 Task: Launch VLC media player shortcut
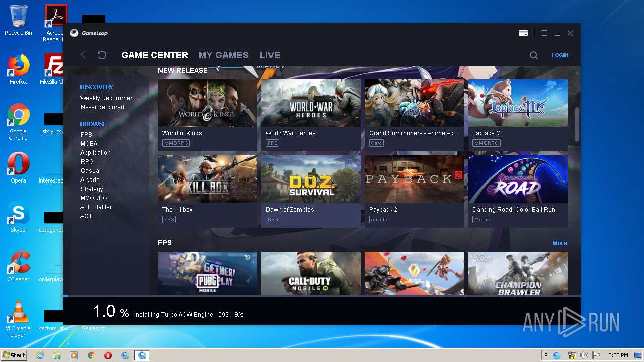click(18, 319)
